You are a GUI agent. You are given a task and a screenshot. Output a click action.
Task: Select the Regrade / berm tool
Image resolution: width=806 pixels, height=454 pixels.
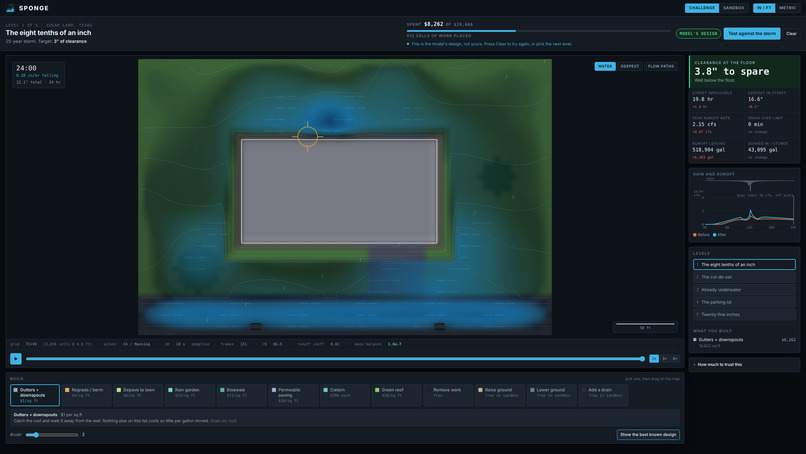pyautogui.click(x=87, y=395)
